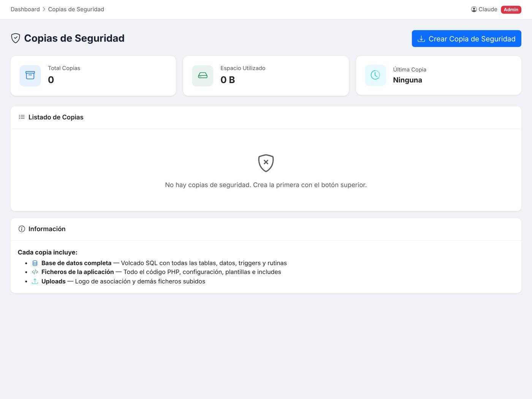Click the 'Espacio Utilizado' label
The image size is (532, 399).
pos(243,68)
